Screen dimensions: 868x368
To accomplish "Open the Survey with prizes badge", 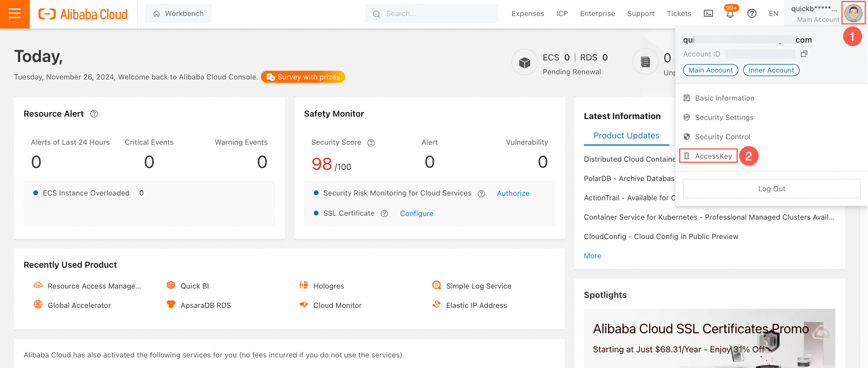I will (303, 77).
